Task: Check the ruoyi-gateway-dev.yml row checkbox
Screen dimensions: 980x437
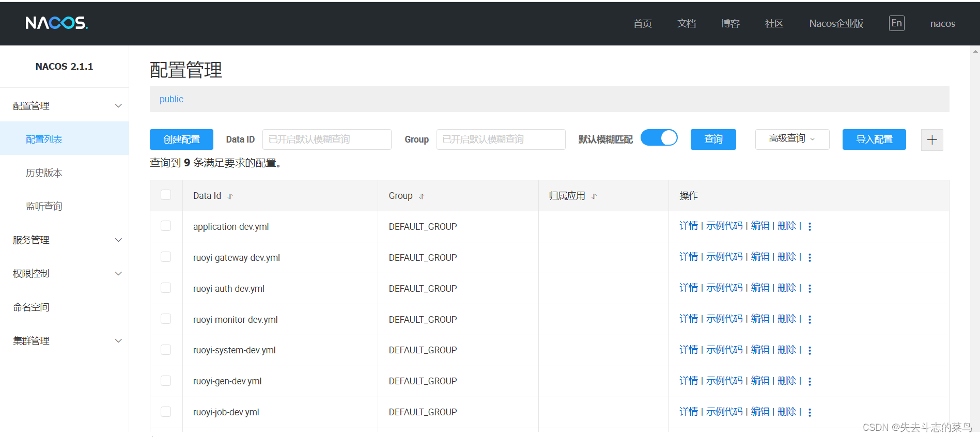Action: [166, 257]
